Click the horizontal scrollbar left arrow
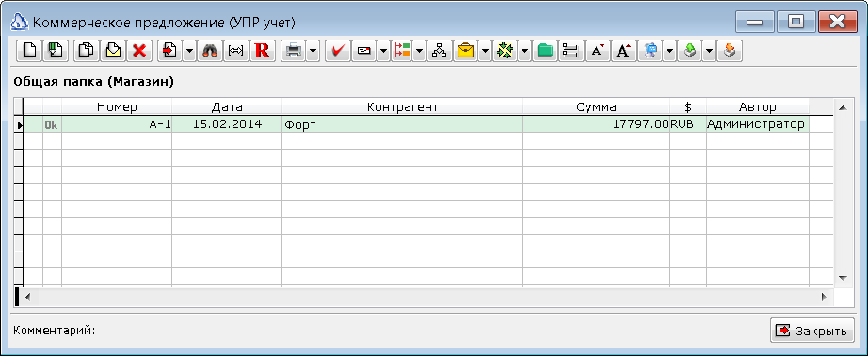This screenshot has height=356, width=868. [x=27, y=297]
